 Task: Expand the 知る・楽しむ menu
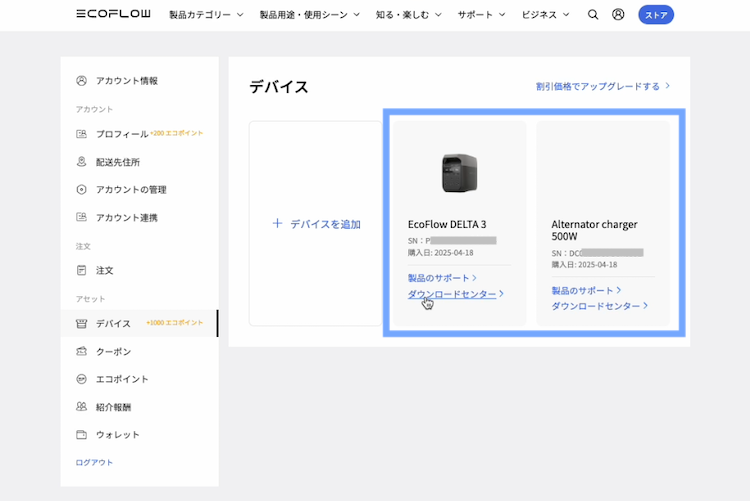(x=408, y=15)
